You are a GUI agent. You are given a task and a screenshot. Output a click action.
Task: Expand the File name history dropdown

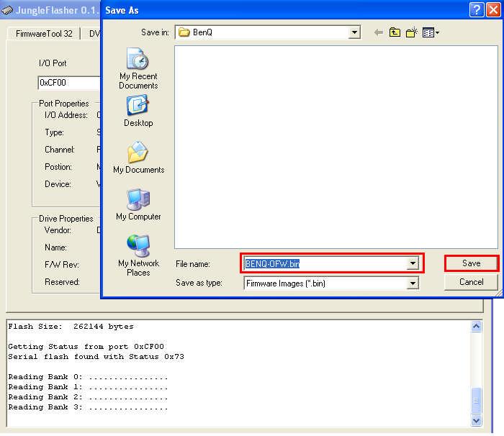pos(413,263)
